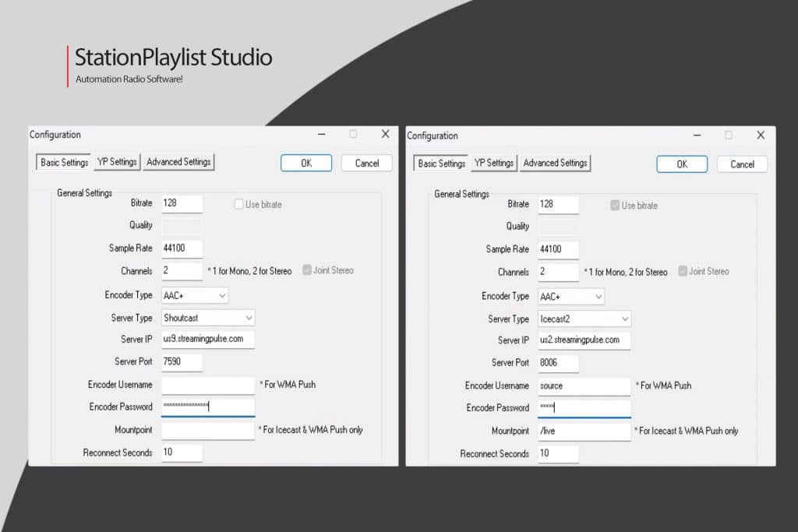Select the Encoder Username field containing source
This screenshot has height=532, width=798.
[x=584, y=386]
